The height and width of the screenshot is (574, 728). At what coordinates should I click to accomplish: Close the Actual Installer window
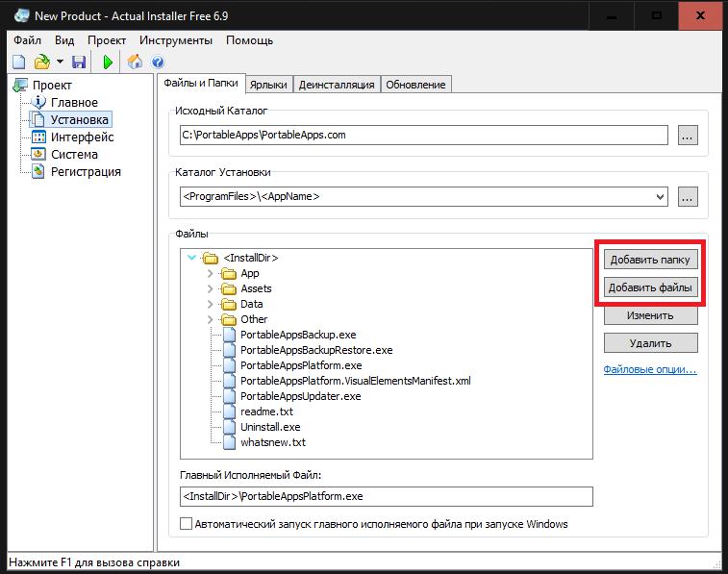701,15
